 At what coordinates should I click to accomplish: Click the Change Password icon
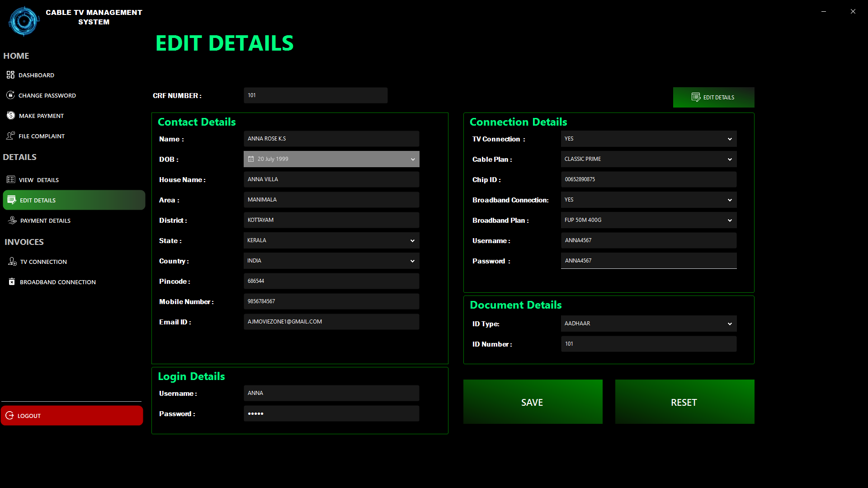[10, 95]
